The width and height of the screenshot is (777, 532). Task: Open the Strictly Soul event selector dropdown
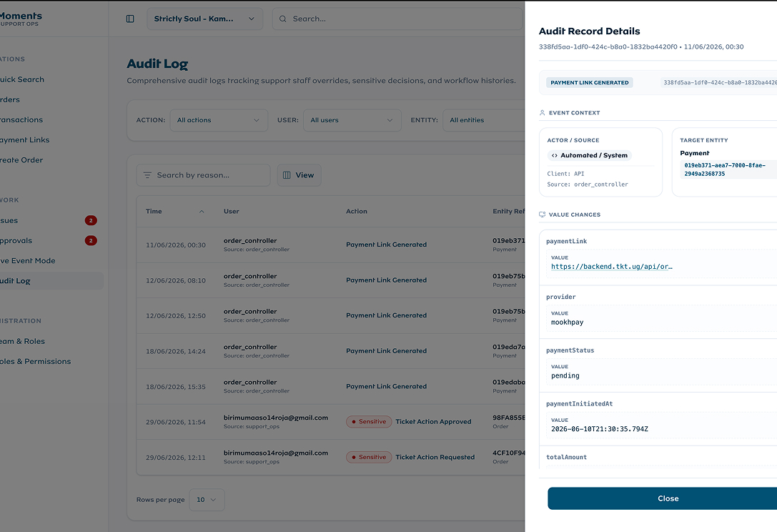click(x=204, y=19)
